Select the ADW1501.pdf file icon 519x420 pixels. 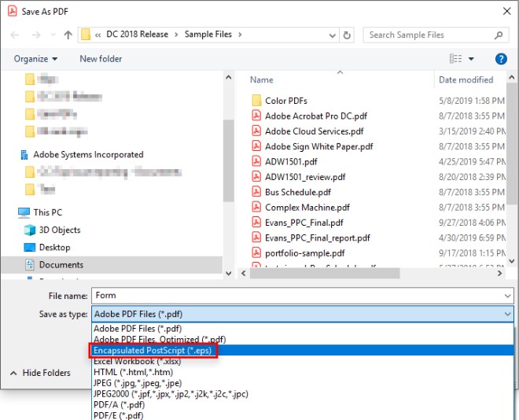(x=256, y=161)
